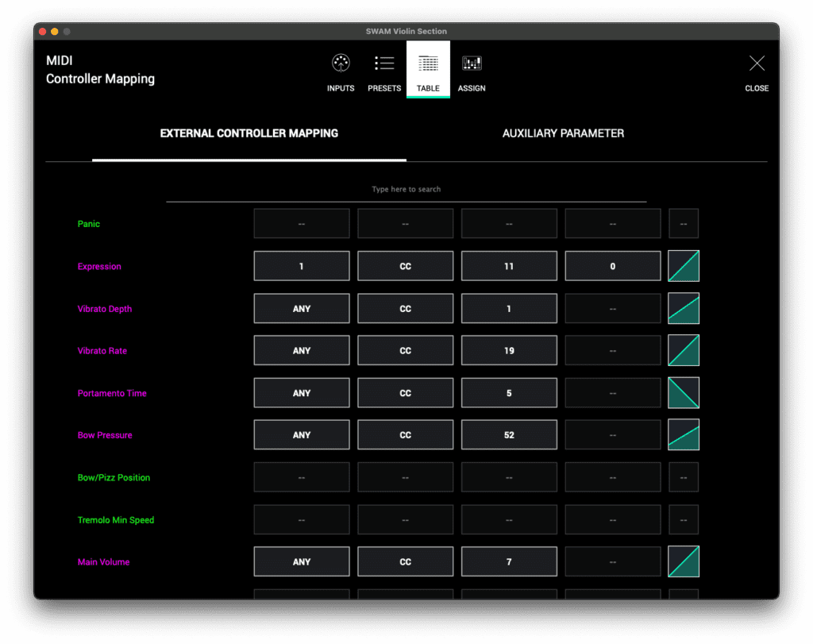
Task: Select the EXTERNAL CONTROLLER MAPPING tab
Action: 249,133
